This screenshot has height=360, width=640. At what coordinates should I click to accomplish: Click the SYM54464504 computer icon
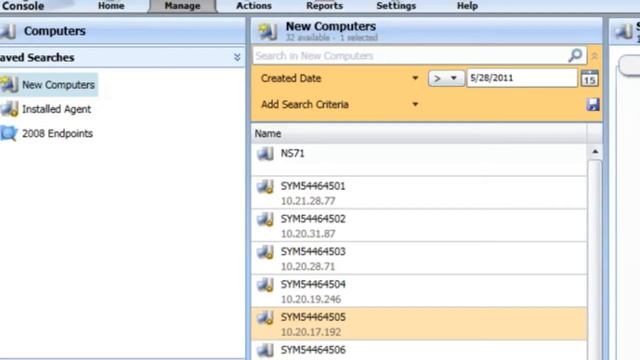coord(265,284)
